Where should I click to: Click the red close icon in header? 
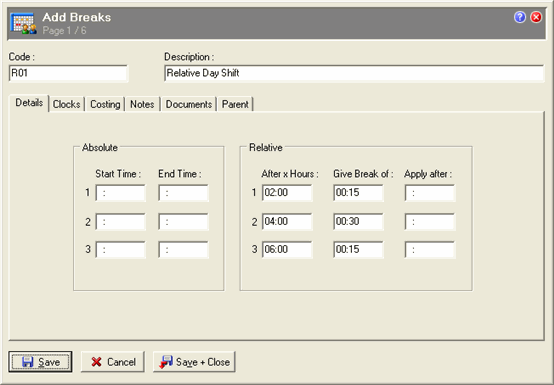[536, 17]
